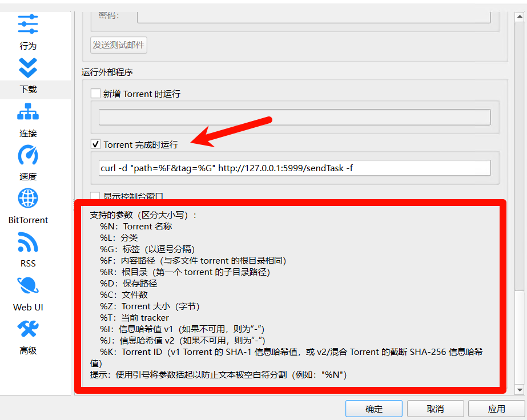Click the vertical scrollbar thumb

[520, 156]
